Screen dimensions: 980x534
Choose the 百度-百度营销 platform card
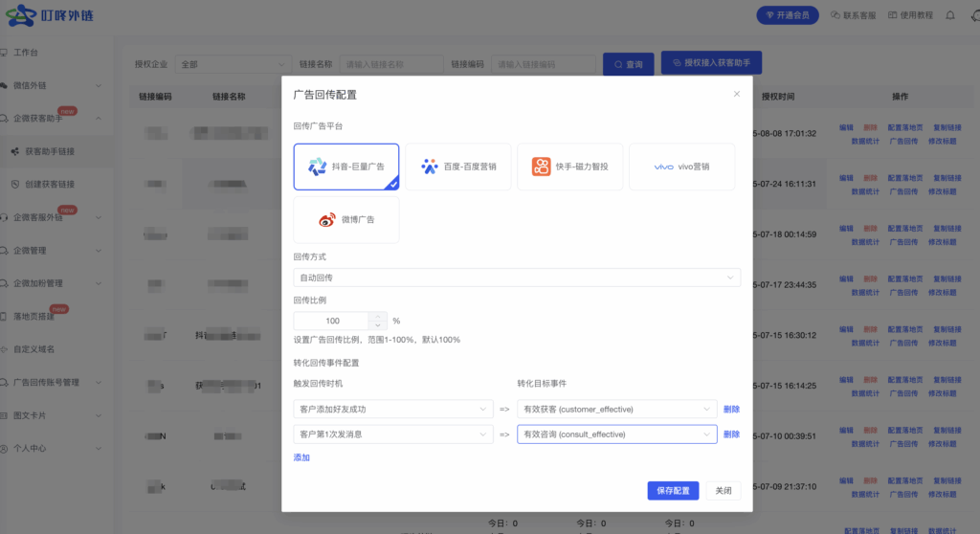(x=457, y=167)
